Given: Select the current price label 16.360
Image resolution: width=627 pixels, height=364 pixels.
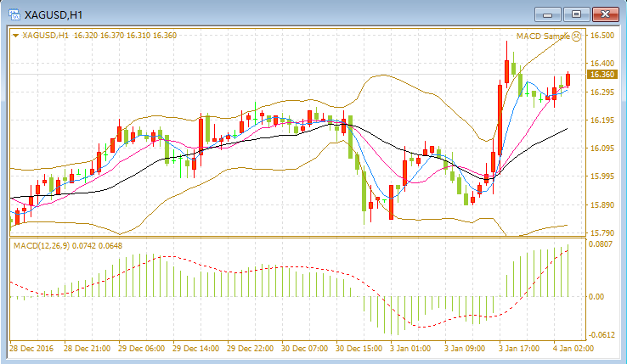Looking at the screenshot, I should coord(602,75).
